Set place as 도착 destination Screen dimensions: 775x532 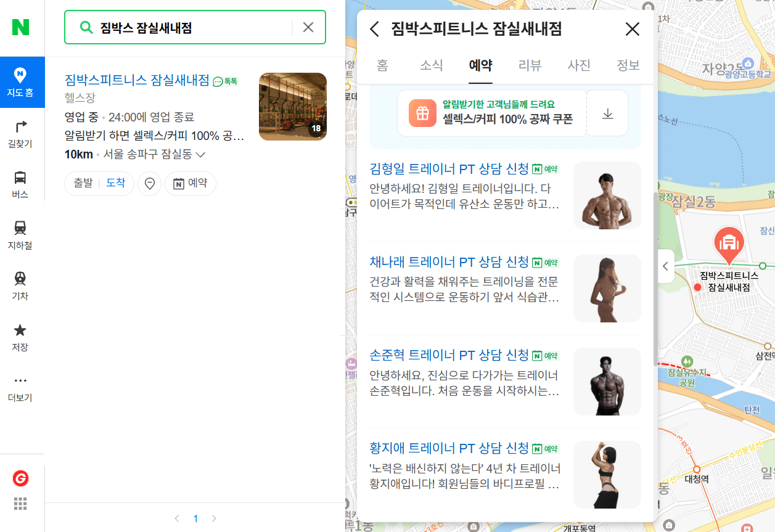pos(115,183)
